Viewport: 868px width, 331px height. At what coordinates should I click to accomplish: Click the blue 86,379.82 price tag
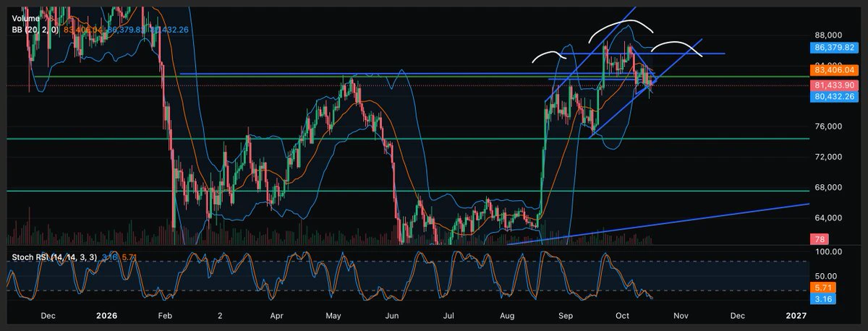[x=835, y=47]
